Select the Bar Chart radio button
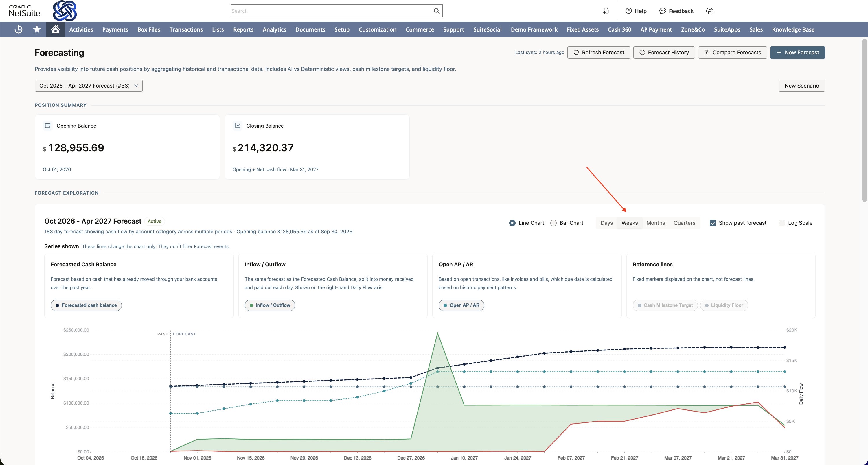 click(553, 223)
